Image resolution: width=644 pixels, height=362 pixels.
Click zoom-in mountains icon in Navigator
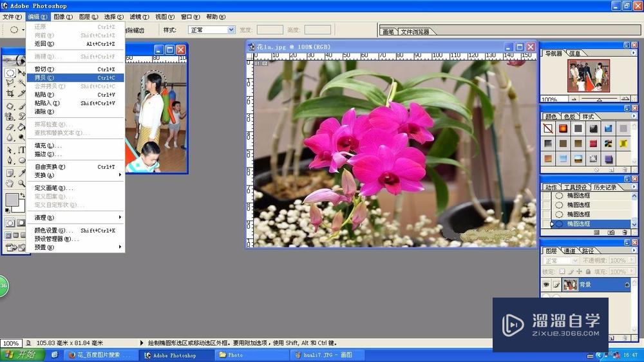625,99
